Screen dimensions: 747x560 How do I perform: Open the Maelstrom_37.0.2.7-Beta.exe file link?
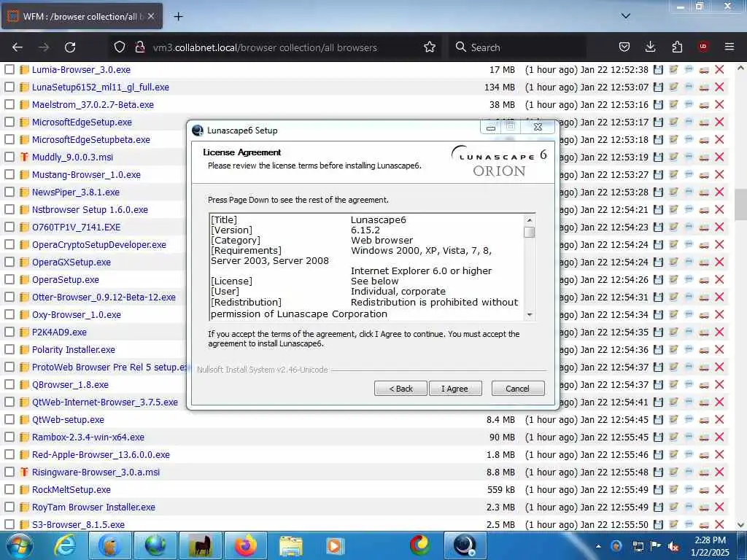pos(93,105)
